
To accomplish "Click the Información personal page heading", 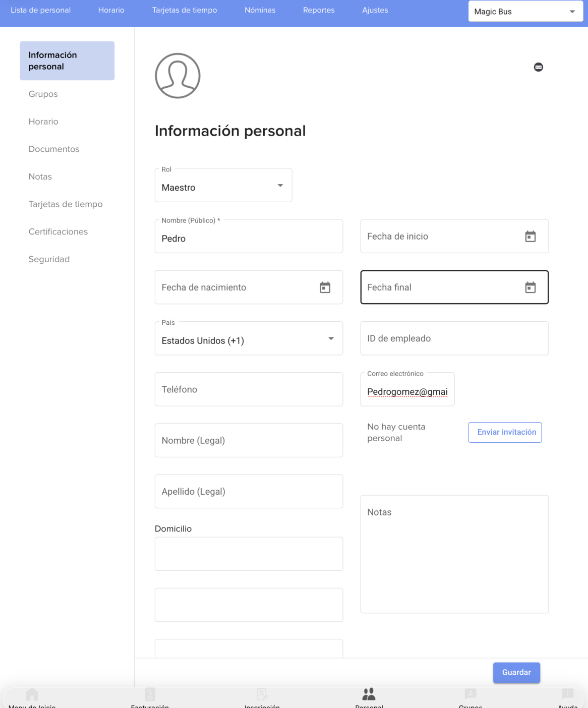I will (230, 131).
